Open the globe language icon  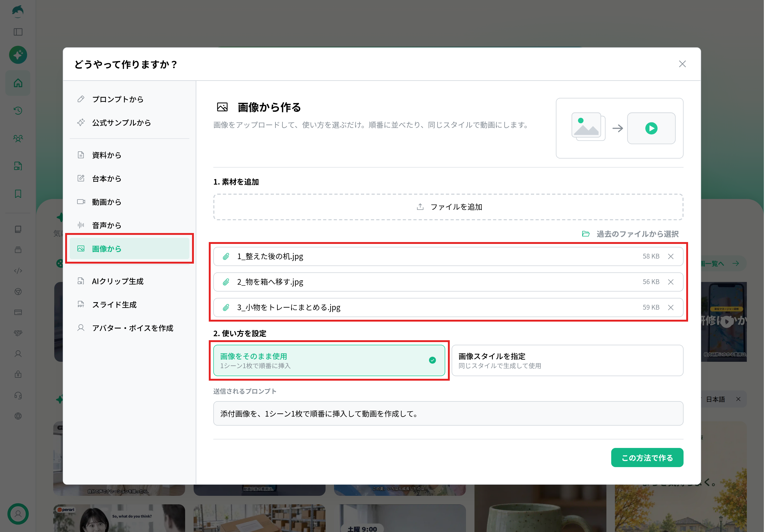[18, 416]
